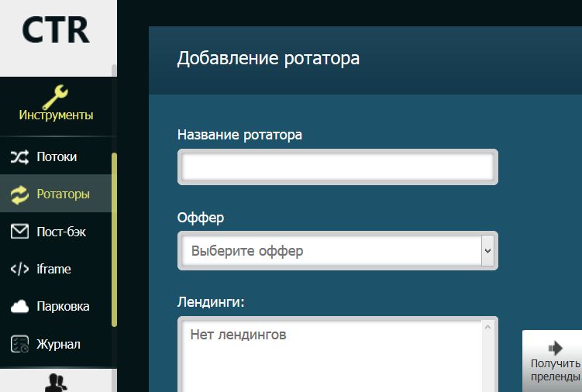The height and width of the screenshot is (392, 582).
Task: Click the Потоки shuffle icon
Action: 19,157
